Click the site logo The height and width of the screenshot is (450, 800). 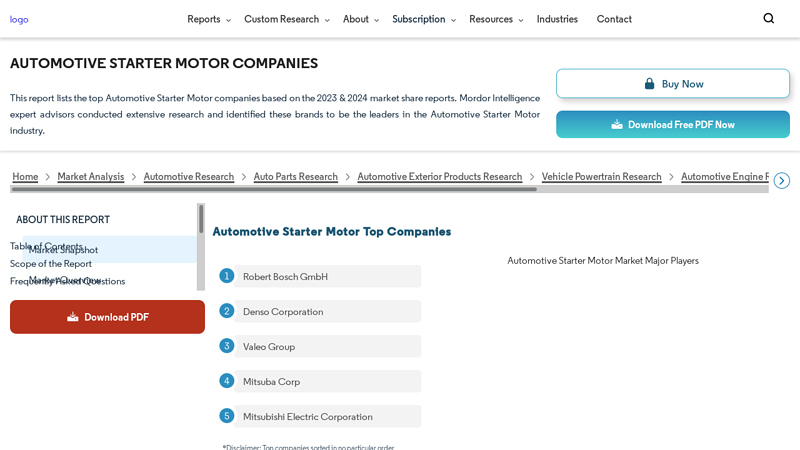tap(19, 19)
